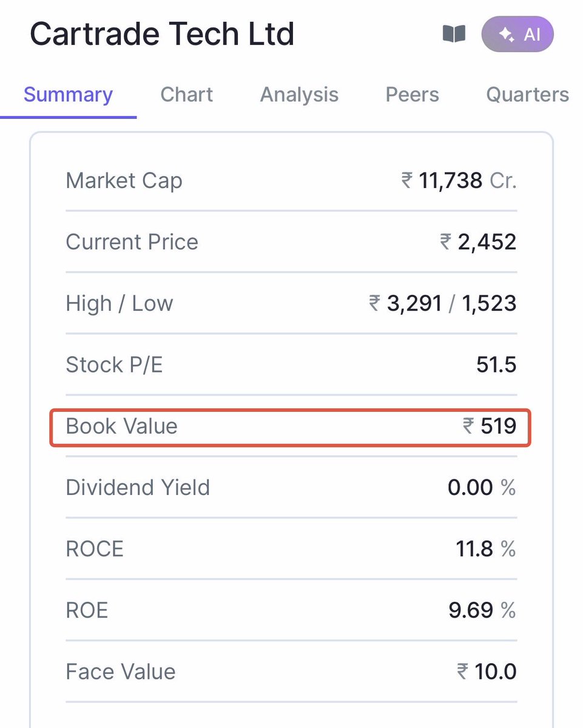Switch to the Summary tab

[68, 95]
